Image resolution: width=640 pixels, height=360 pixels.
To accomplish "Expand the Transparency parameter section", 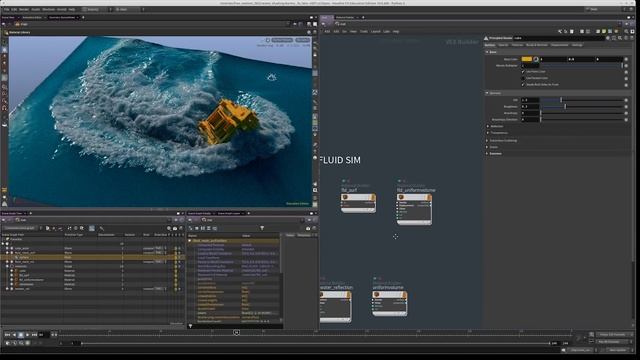I will (488, 133).
